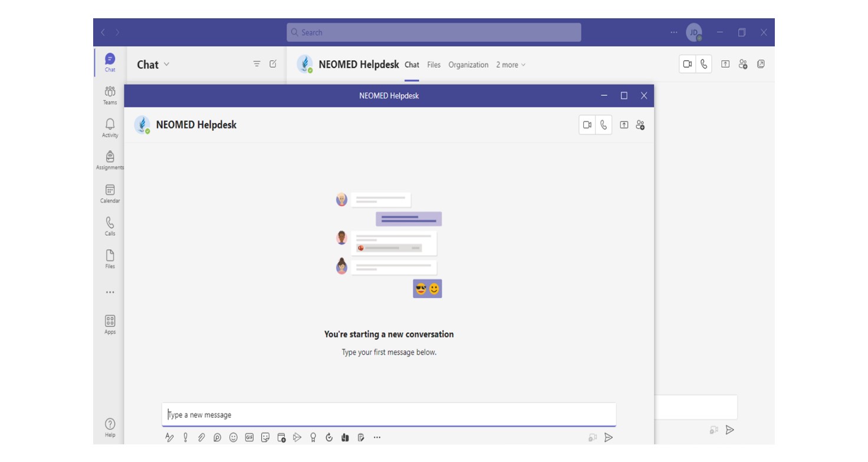Screen dimensions: 868x462
Task: Open the Teams section in the left sidebar
Action: [x=110, y=95]
